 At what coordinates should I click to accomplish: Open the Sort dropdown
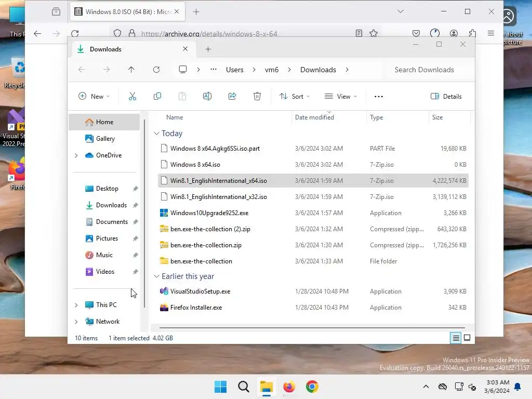[294, 96]
